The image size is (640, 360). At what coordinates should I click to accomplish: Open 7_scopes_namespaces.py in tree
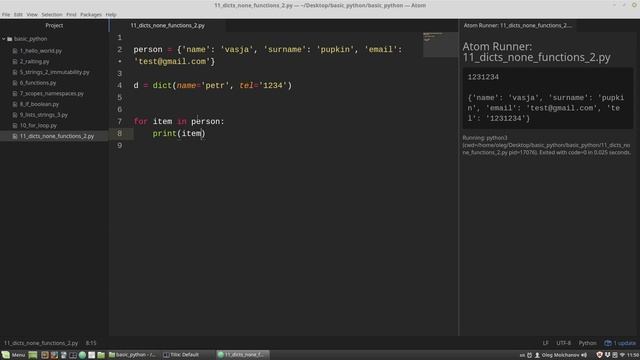51,93
